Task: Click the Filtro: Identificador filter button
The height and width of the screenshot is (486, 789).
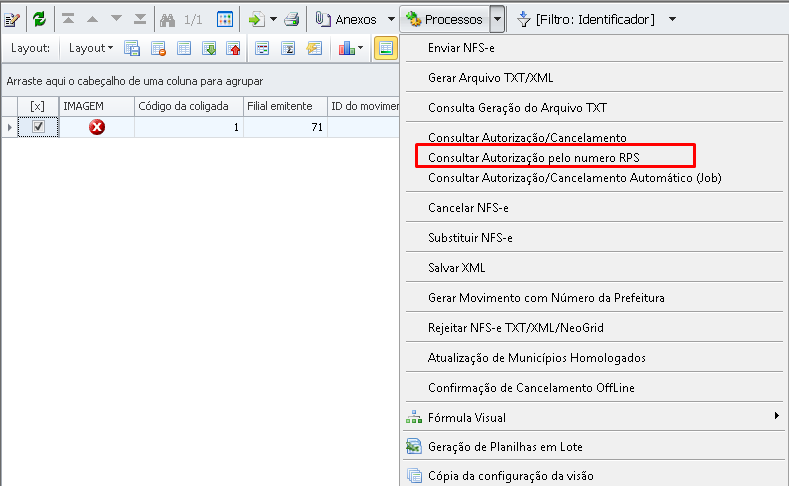Action: (x=586, y=20)
